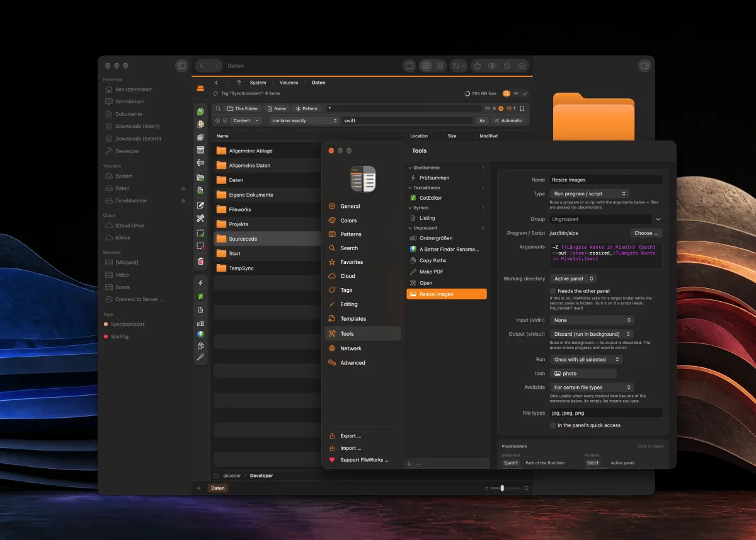
Task: Select the Ordnergrößen tool entry
Action: click(447, 238)
